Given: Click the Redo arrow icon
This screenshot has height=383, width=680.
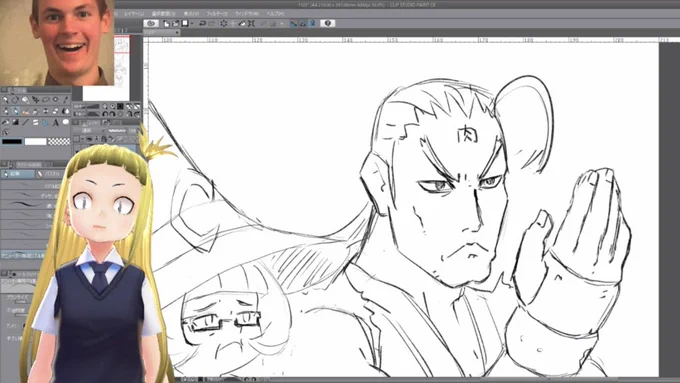Looking at the screenshot, I should (x=212, y=23).
